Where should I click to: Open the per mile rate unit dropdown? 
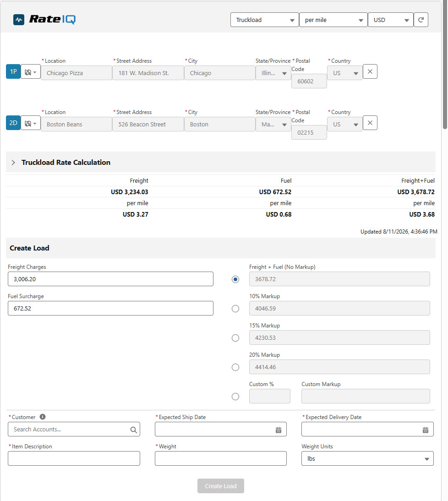click(333, 20)
